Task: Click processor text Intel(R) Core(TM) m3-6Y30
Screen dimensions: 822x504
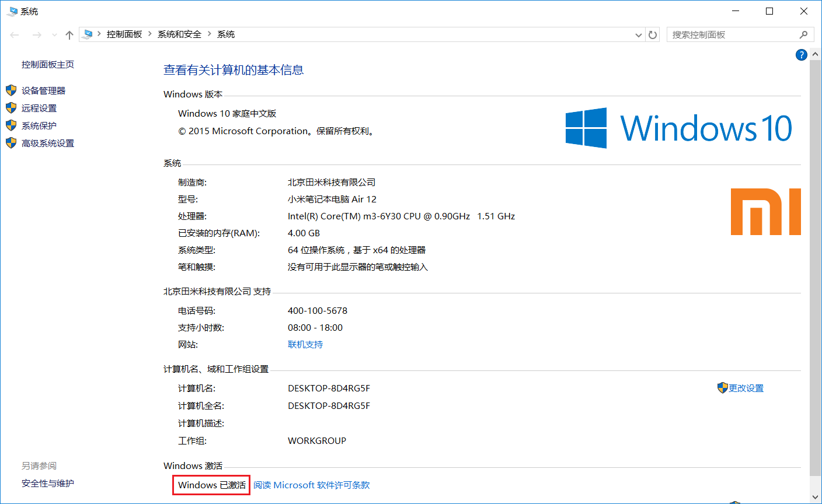Action: coord(401,216)
